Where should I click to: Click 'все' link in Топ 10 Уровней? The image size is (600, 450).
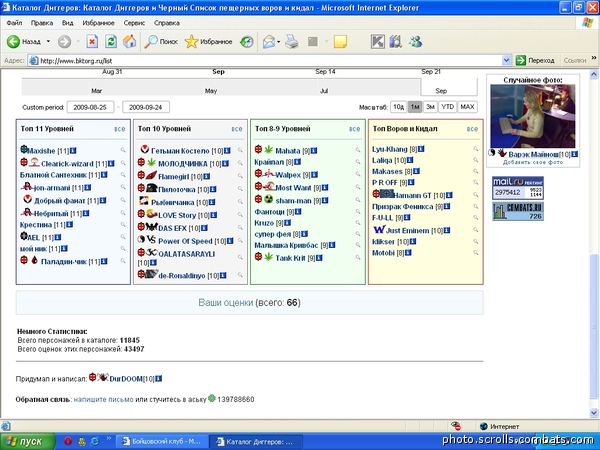(237, 129)
